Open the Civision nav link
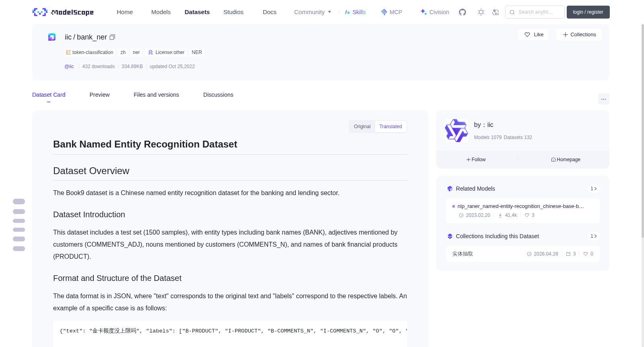The height and width of the screenshot is (347, 644). tap(435, 12)
